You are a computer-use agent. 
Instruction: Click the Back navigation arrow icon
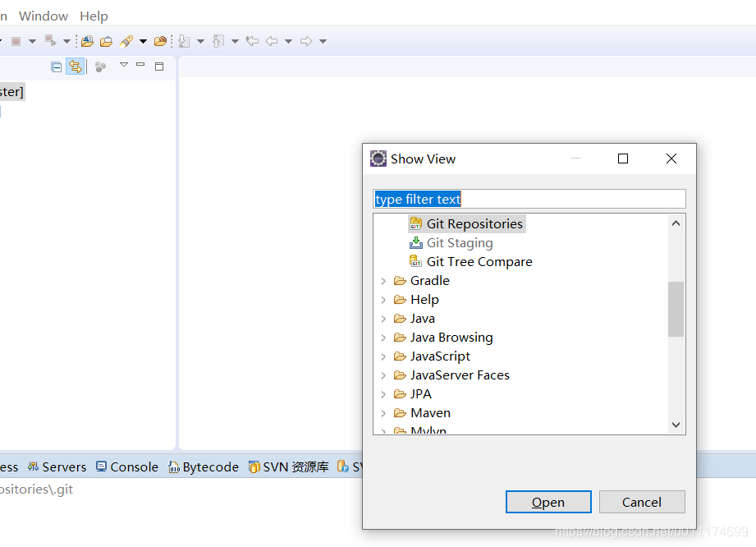(x=272, y=42)
